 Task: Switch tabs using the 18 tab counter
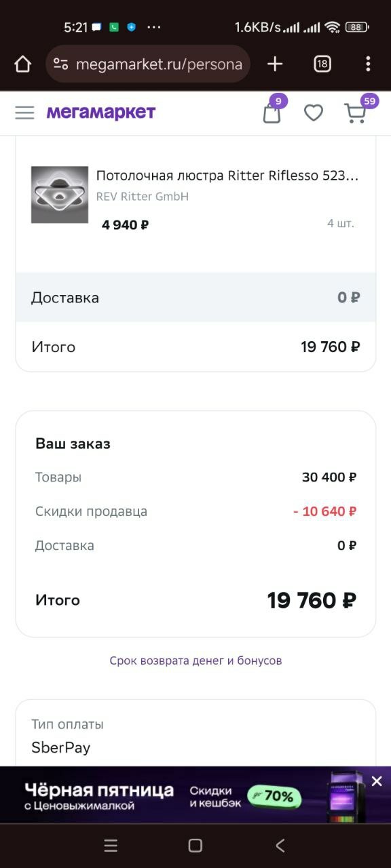(x=322, y=64)
